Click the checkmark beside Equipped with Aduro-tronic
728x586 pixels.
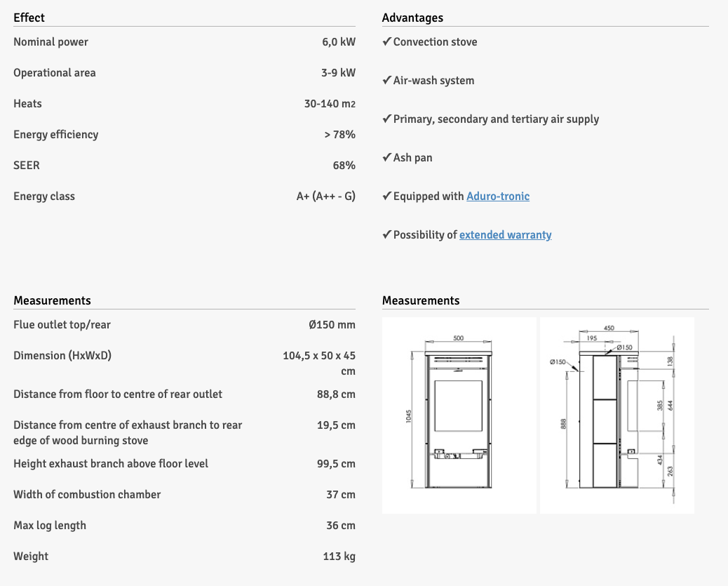point(386,197)
